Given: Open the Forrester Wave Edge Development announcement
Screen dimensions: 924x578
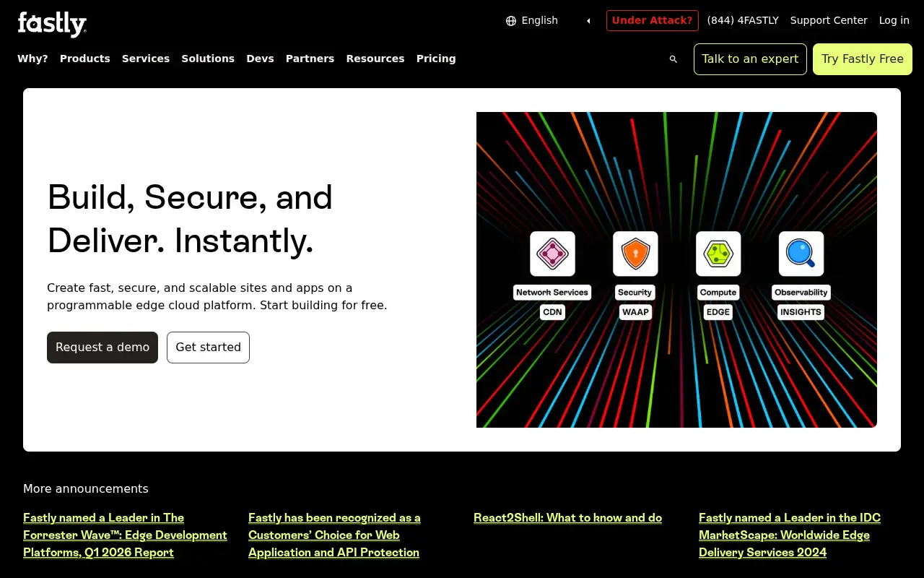Looking at the screenshot, I should 125,535.
